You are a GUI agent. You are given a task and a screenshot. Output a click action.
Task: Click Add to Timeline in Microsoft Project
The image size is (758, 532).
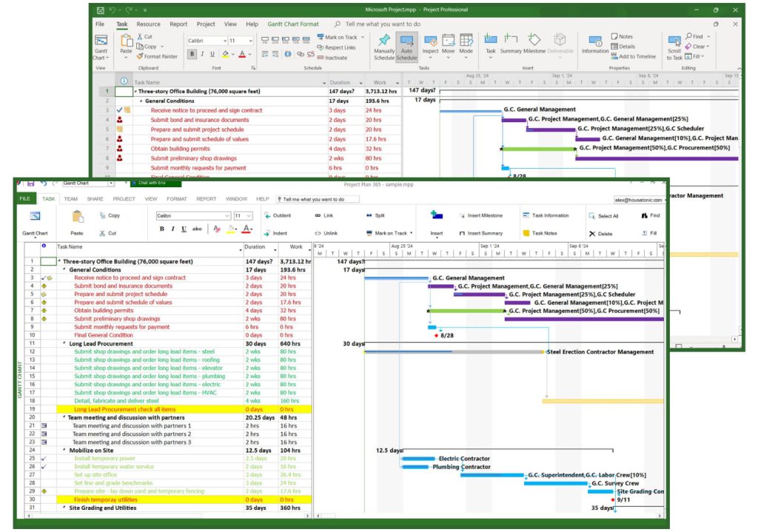click(634, 56)
